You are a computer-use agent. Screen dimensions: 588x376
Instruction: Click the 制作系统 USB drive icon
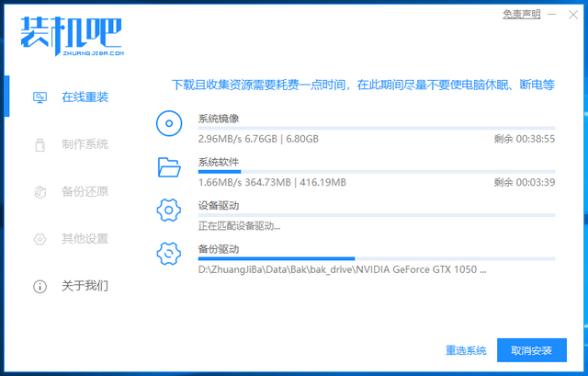tap(40, 144)
